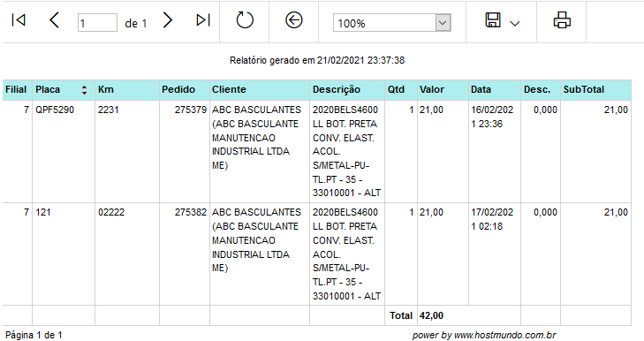Click Página 1 de 1 footer text
The image size is (644, 341).
[x=34, y=335]
